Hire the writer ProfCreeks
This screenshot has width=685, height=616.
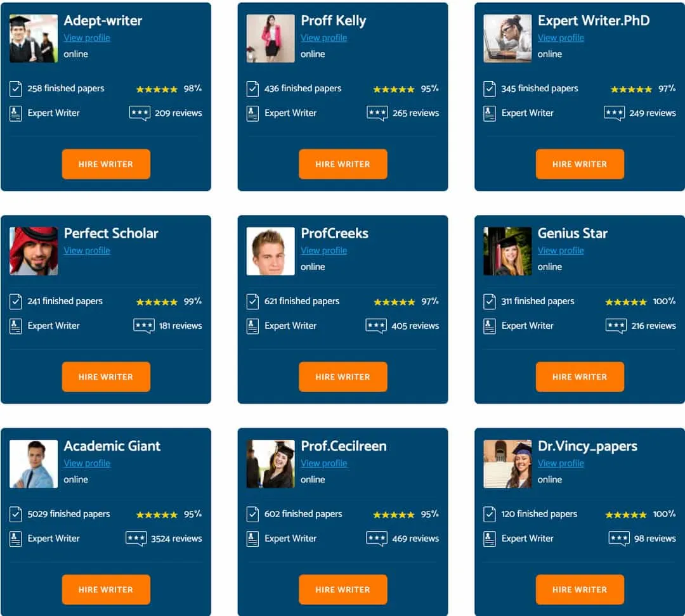343,376
